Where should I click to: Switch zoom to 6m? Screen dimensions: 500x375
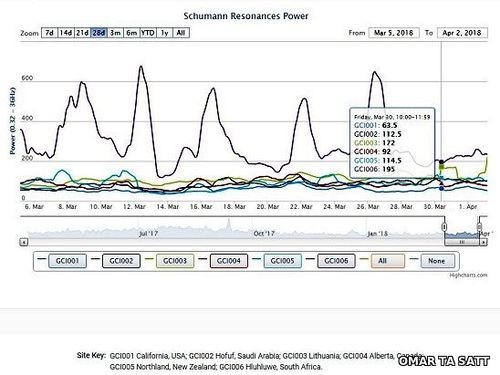click(132, 33)
